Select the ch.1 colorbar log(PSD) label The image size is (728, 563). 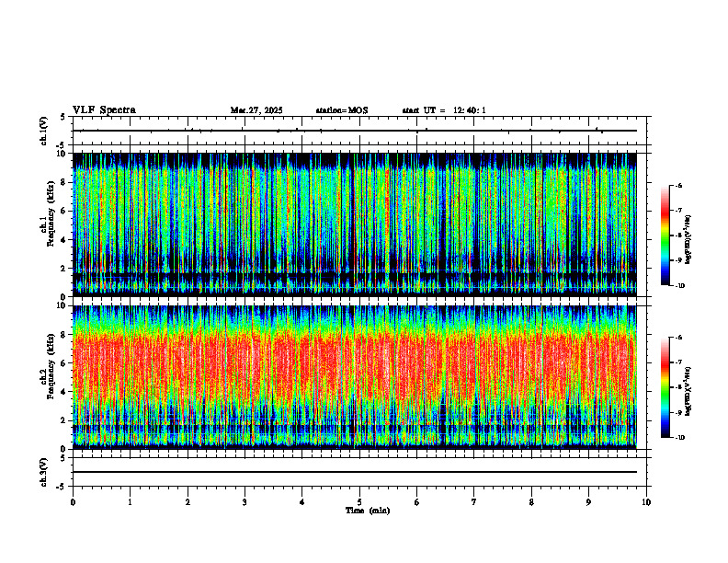(x=688, y=240)
